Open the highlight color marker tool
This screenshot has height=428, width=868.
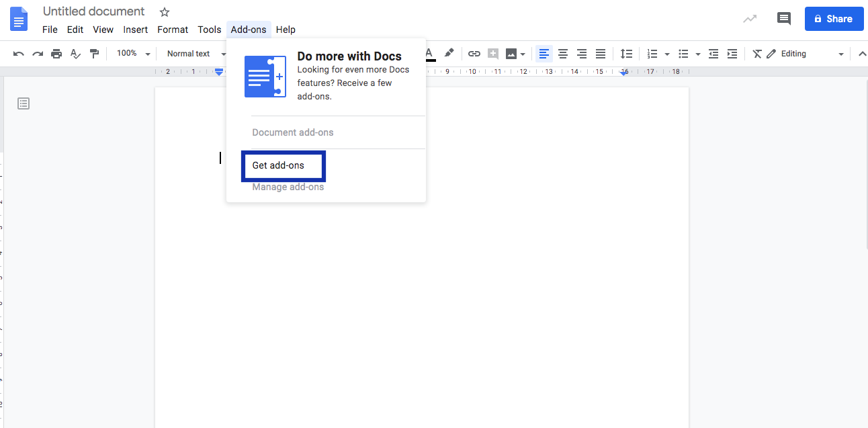click(x=449, y=53)
